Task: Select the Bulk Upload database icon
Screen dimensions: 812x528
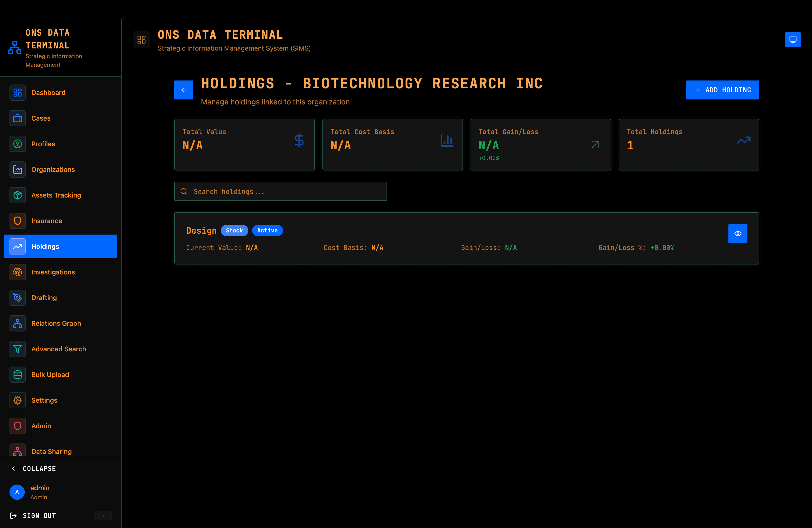Action: [x=17, y=374]
